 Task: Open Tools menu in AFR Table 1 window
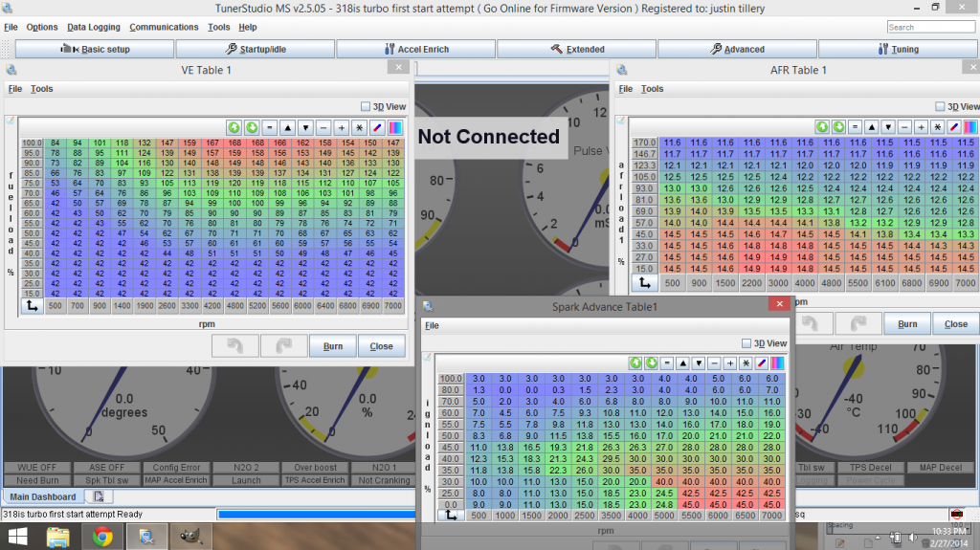(x=652, y=89)
